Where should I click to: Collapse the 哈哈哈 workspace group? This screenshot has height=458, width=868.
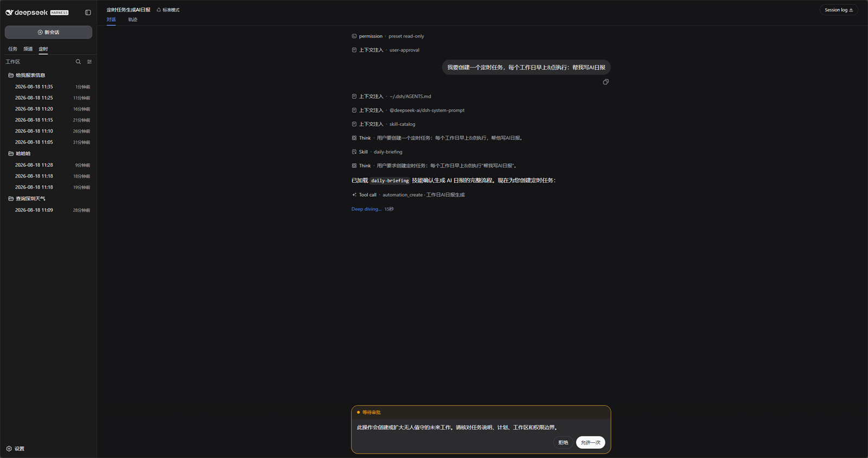click(48, 153)
